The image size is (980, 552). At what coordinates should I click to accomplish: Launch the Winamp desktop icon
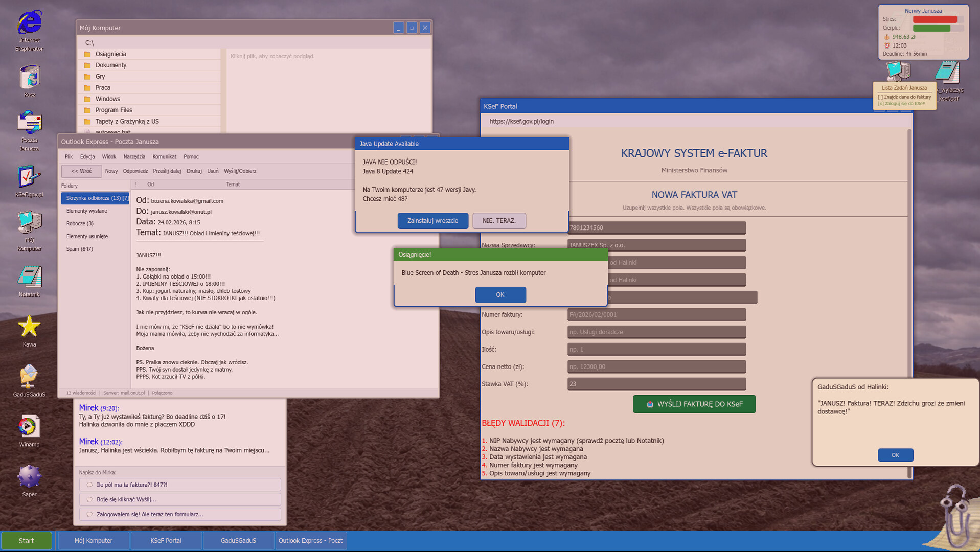(29, 427)
